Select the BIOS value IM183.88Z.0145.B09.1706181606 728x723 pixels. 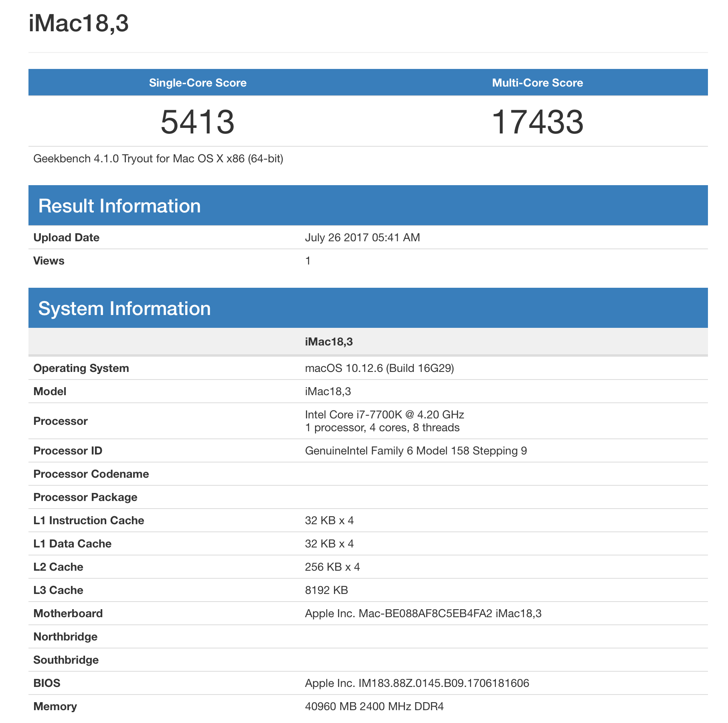(417, 683)
